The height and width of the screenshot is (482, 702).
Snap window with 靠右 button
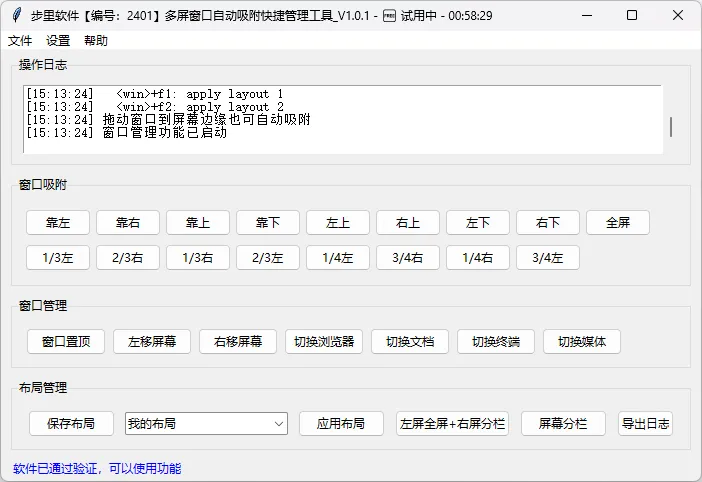128,222
